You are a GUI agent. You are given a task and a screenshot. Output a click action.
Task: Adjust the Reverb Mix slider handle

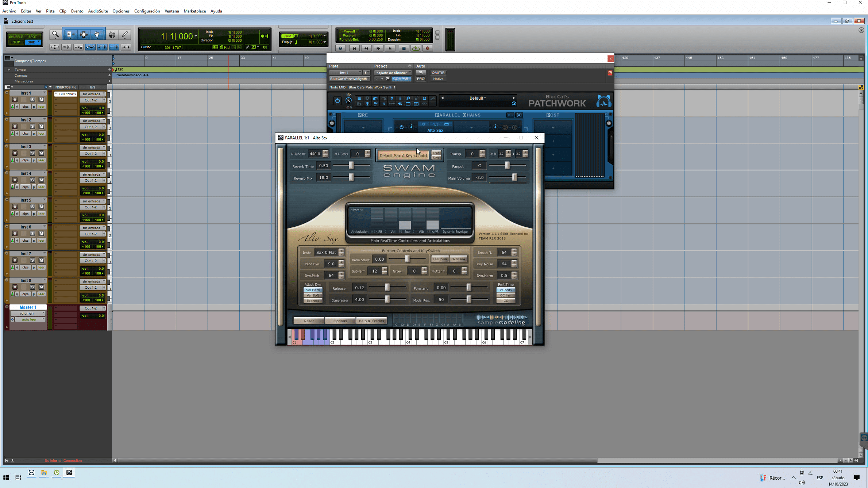pyautogui.click(x=351, y=177)
